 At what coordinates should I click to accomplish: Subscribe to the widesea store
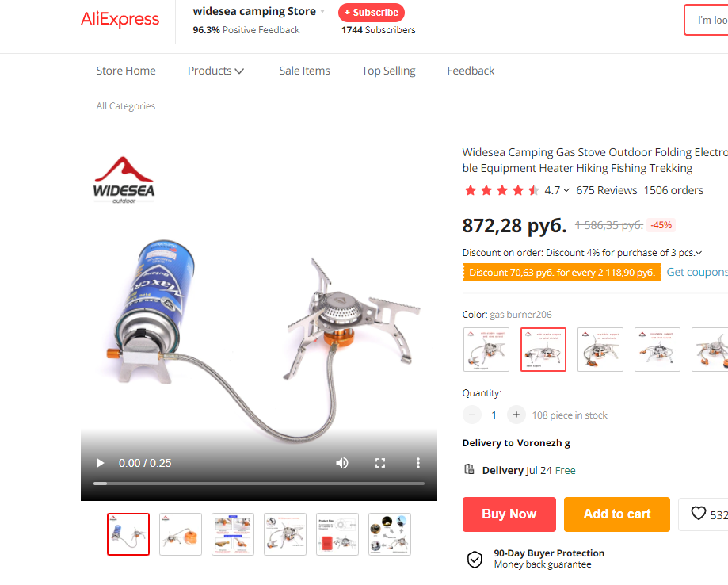372,13
